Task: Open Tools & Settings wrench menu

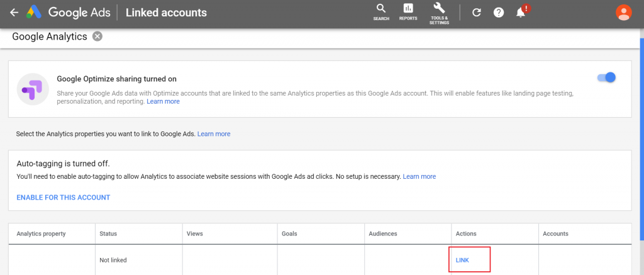Action: point(439,14)
